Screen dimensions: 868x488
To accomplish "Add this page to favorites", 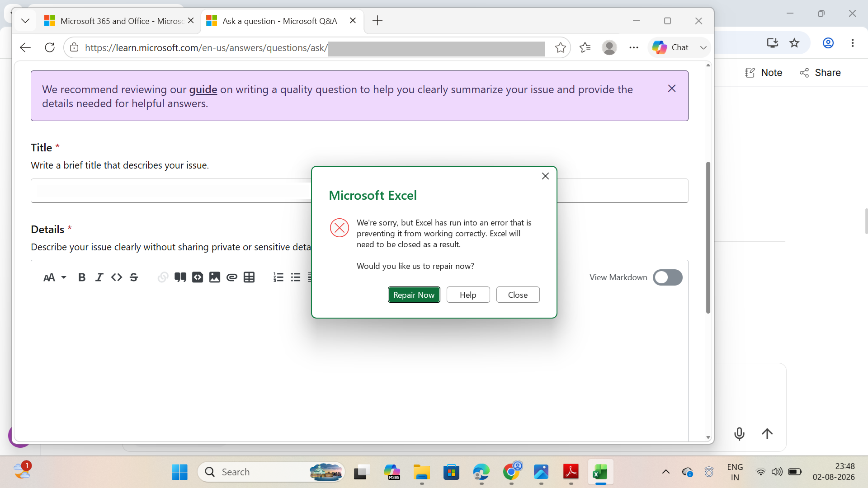I will pos(561,47).
